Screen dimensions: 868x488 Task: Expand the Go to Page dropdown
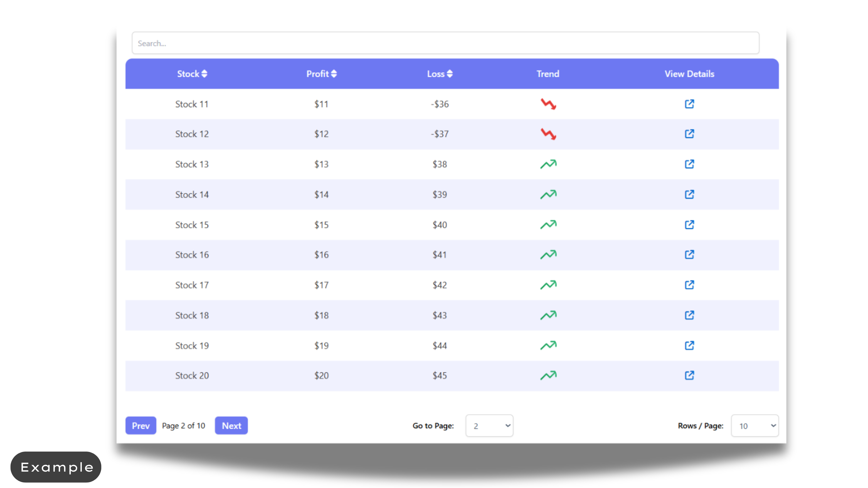[489, 426]
